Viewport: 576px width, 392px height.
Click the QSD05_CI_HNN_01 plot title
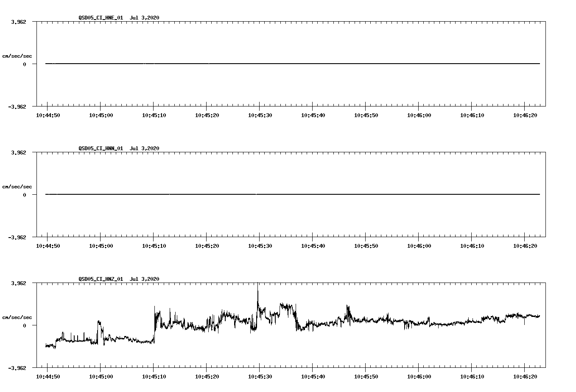coord(119,148)
